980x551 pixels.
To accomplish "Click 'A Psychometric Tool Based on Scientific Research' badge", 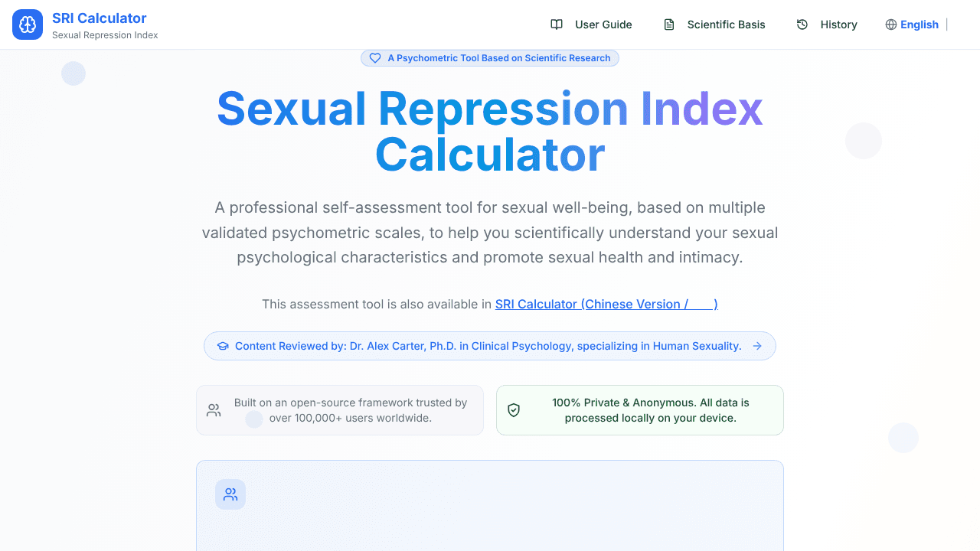I will (x=490, y=58).
